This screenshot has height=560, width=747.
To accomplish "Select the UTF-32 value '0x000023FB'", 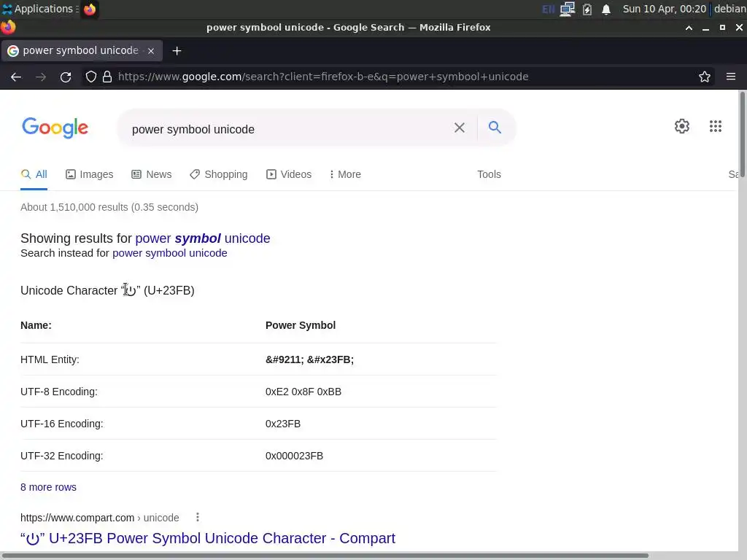I will (294, 456).
